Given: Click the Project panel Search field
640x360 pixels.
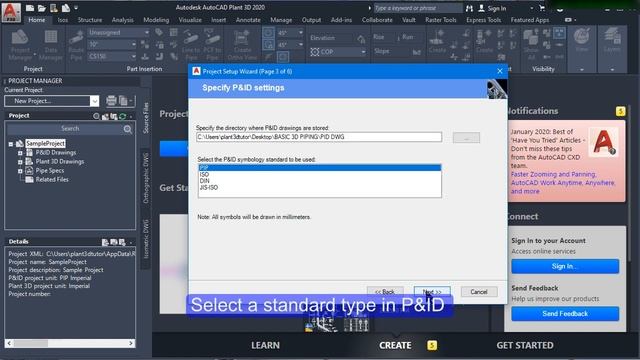Looking at the screenshot, I should [70, 129].
